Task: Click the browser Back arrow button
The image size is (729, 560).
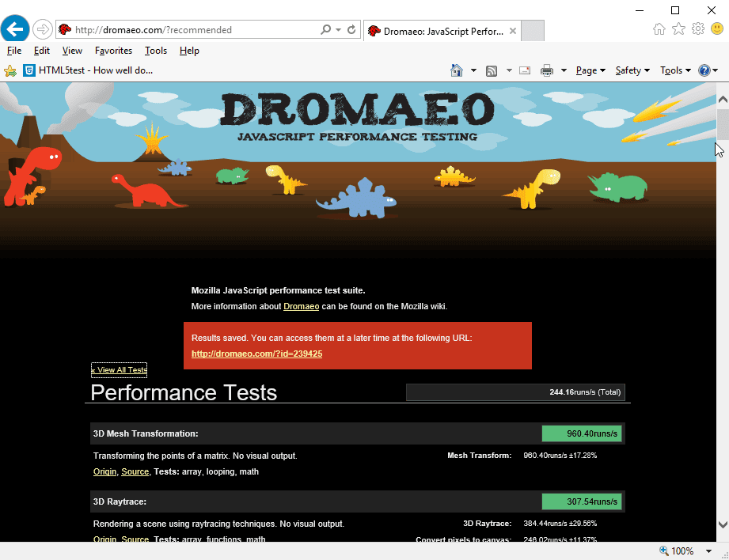Action: [15, 29]
